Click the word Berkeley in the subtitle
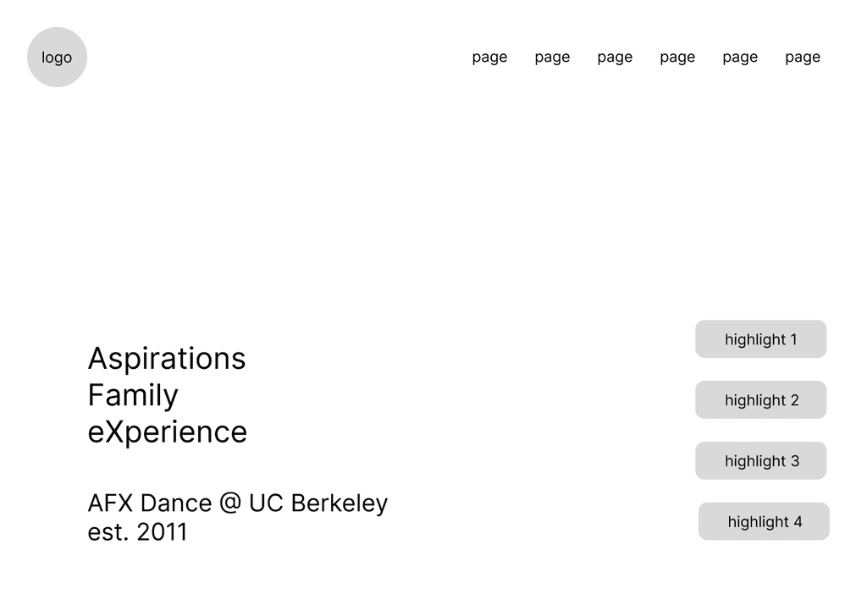Screen dimensions: 867x616 339,503
